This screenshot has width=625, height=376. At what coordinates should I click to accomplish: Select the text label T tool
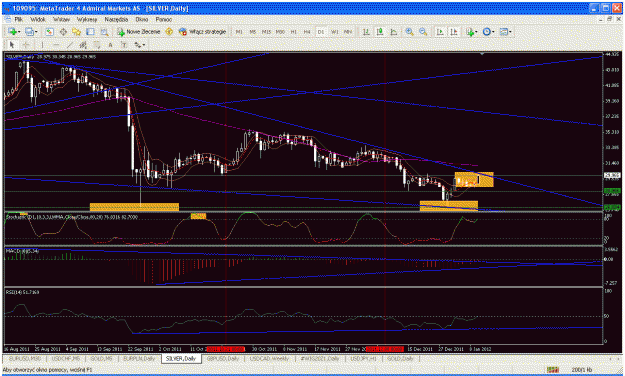124,45
